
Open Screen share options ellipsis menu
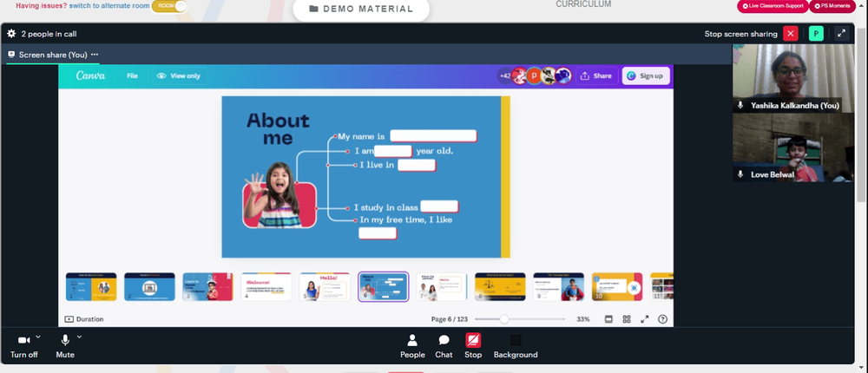(x=95, y=55)
